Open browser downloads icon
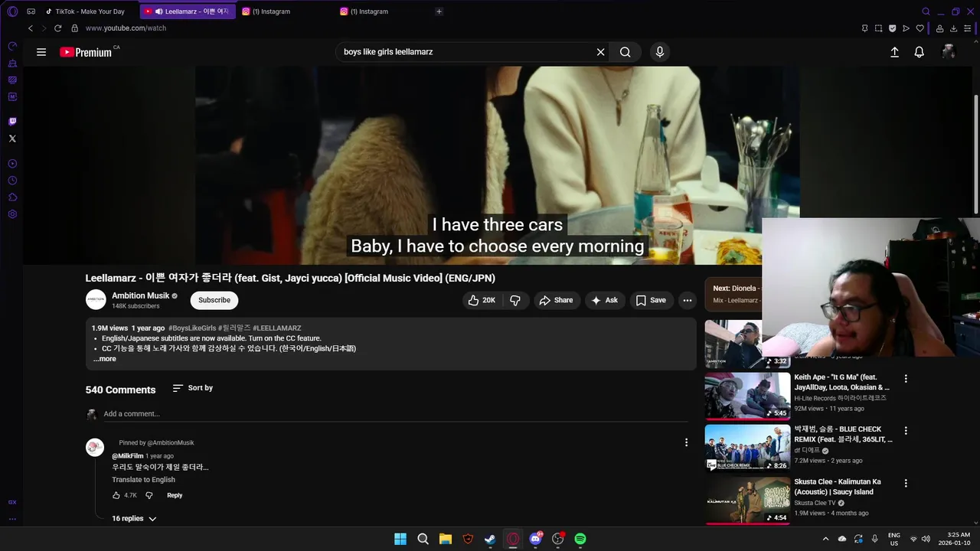 coord(954,28)
